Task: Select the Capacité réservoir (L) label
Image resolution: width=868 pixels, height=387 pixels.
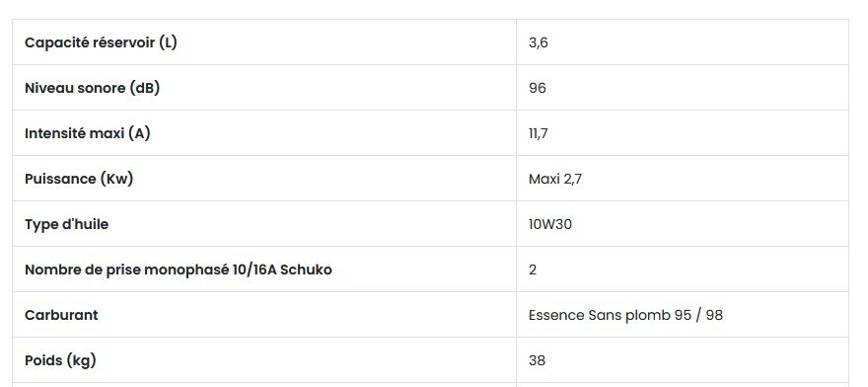Action: [x=101, y=42]
